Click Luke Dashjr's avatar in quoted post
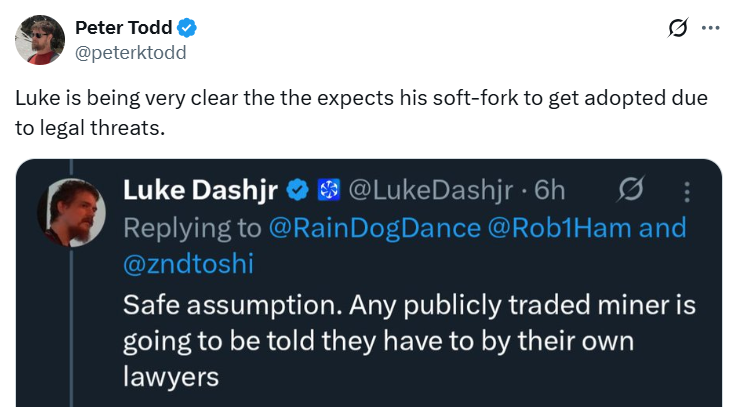Viewport: 738px width, 407px height. point(70,211)
